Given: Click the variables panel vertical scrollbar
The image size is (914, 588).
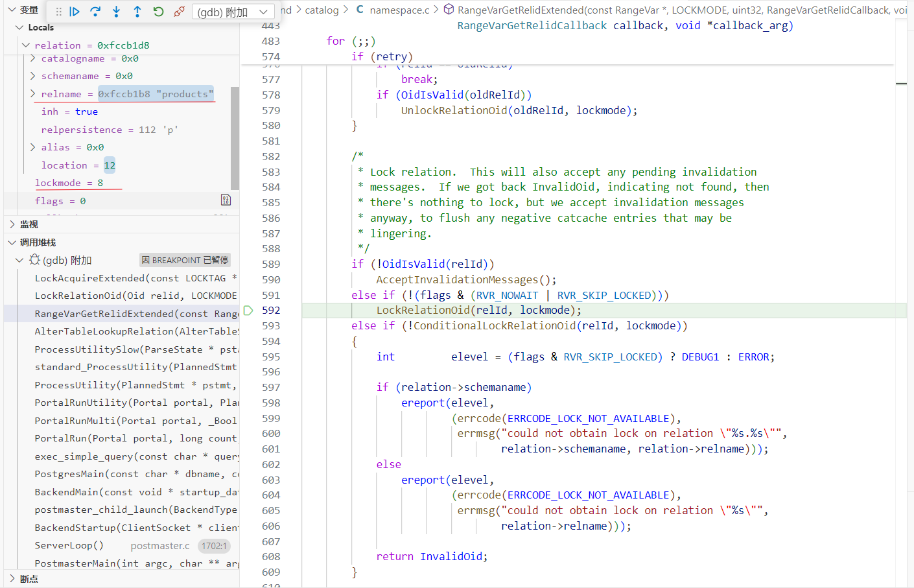Looking at the screenshot, I should click(235, 137).
